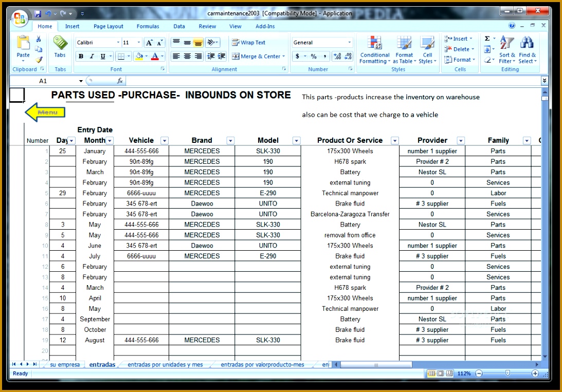Adjust the zoom slider in status bar
Image resolution: width=562 pixels, height=392 pixels.
pos(507,374)
